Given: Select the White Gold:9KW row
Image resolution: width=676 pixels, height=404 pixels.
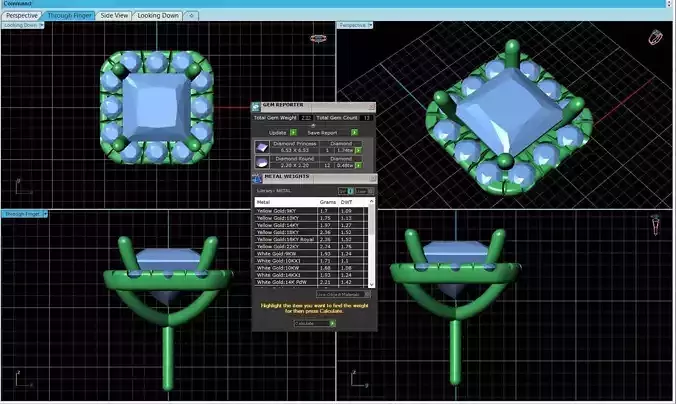Looking at the screenshot, I should coord(311,254).
